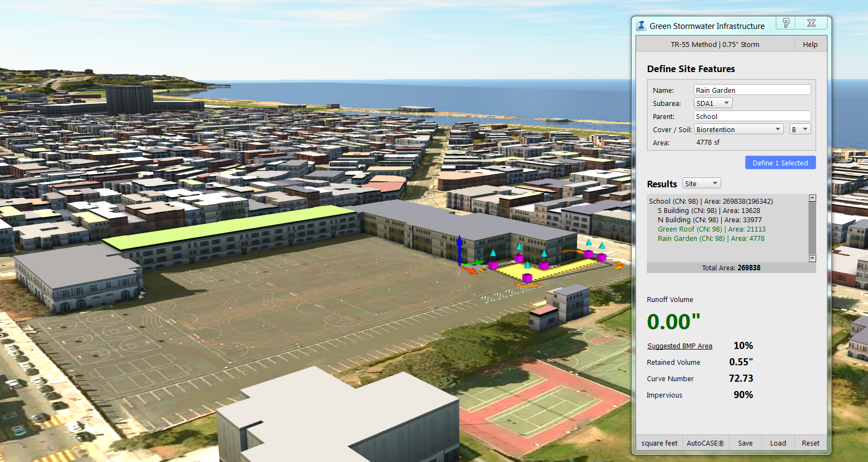Viewport: 868px width, 462px height.
Task: Open the Subarea SDA1 dropdown
Action: (713, 103)
